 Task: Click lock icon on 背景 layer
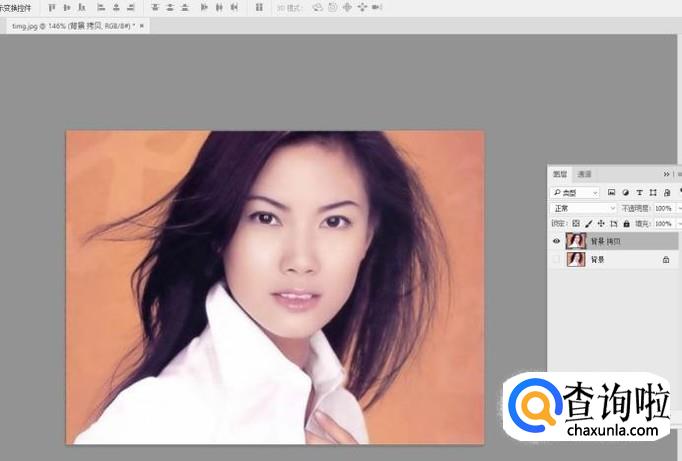[x=666, y=259]
